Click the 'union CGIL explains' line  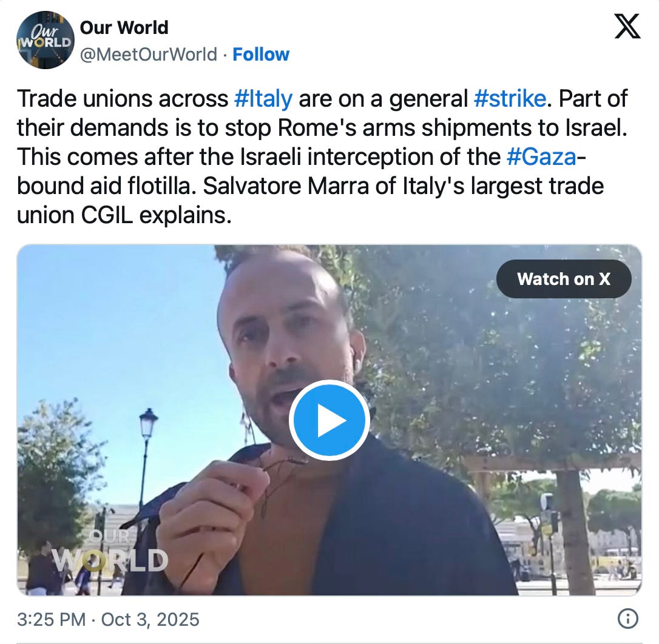124,215
